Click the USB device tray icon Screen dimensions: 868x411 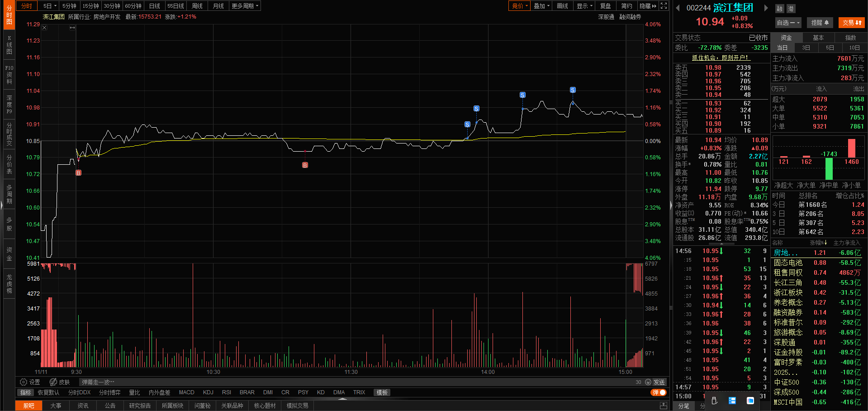coord(714,401)
